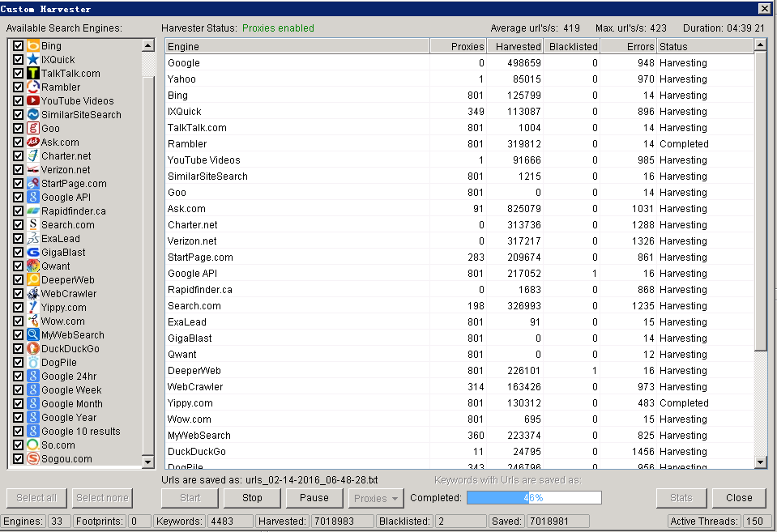The width and height of the screenshot is (777, 532).
Task: Click the WebCrawler icon
Action: (33, 294)
